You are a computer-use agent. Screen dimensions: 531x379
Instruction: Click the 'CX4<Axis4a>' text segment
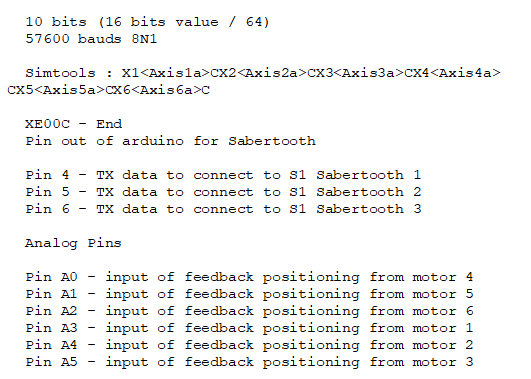tap(452, 73)
